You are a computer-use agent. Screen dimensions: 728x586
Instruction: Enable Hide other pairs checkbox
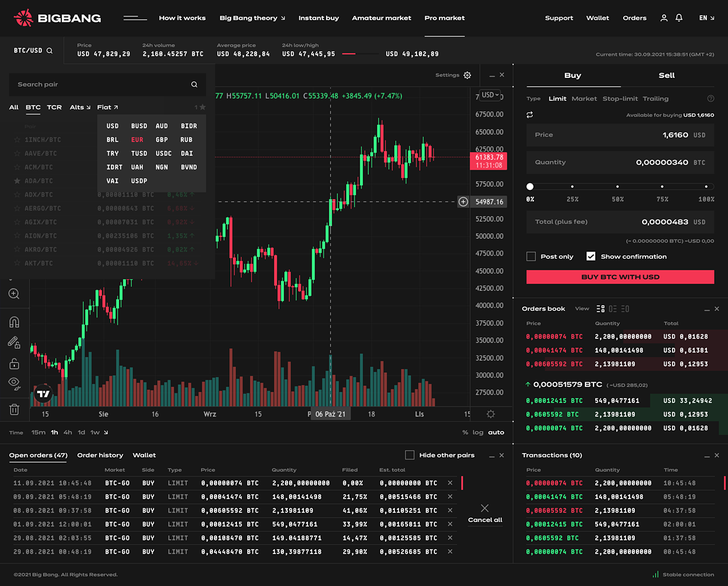point(410,455)
